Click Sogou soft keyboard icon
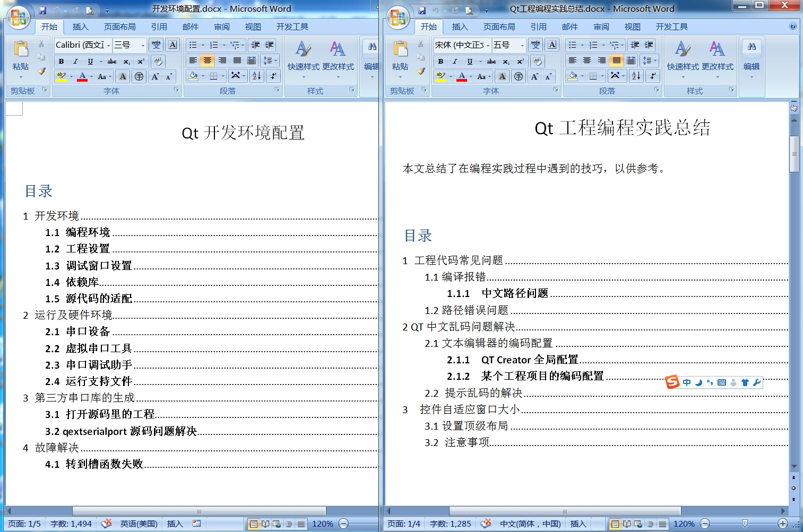The width and height of the screenshot is (803, 532). [722, 382]
